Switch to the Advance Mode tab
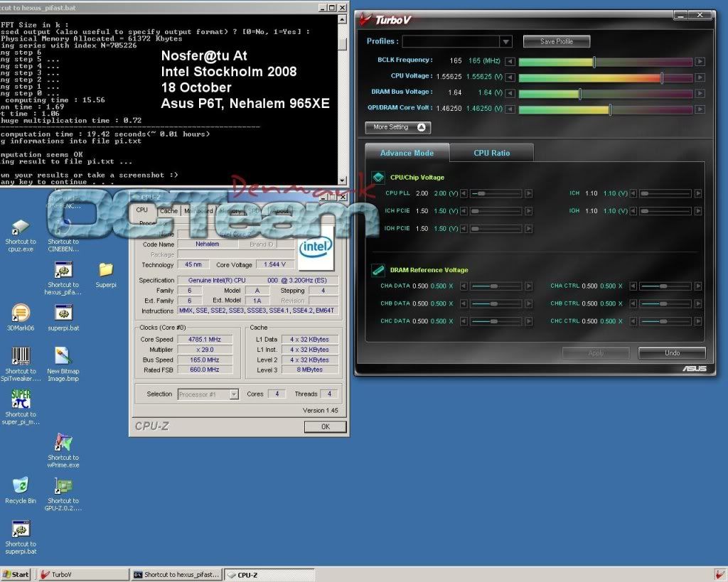Image resolution: width=728 pixels, height=582 pixels. pos(407,153)
